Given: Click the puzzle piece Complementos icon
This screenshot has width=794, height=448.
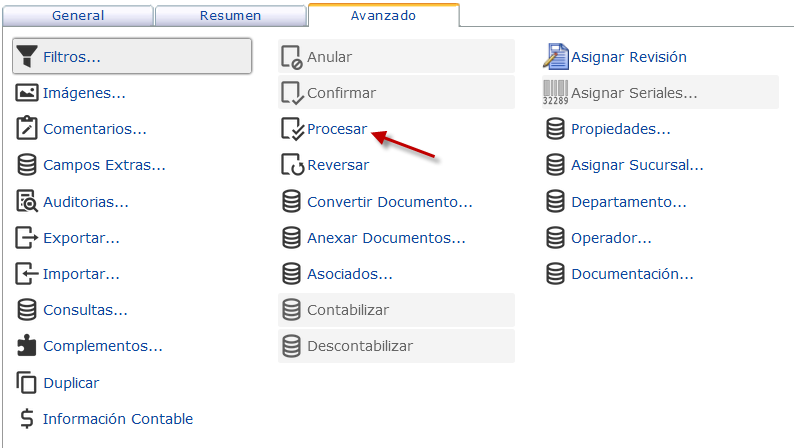Looking at the screenshot, I should [x=27, y=346].
